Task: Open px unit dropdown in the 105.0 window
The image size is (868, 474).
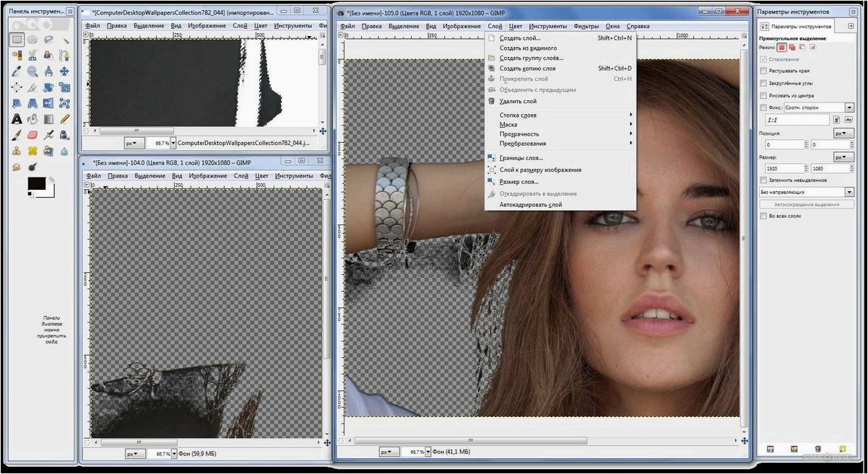Action: (x=389, y=452)
